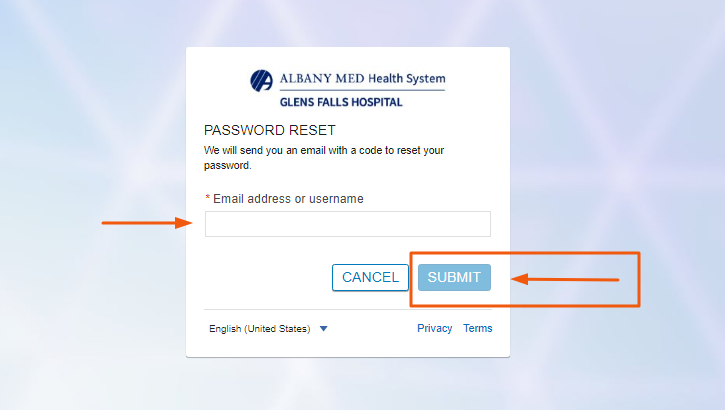Image resolution: width=725 pixels, height=410 pixels.
Task: Open the English (United States) language dropdown
Action: 268,329
